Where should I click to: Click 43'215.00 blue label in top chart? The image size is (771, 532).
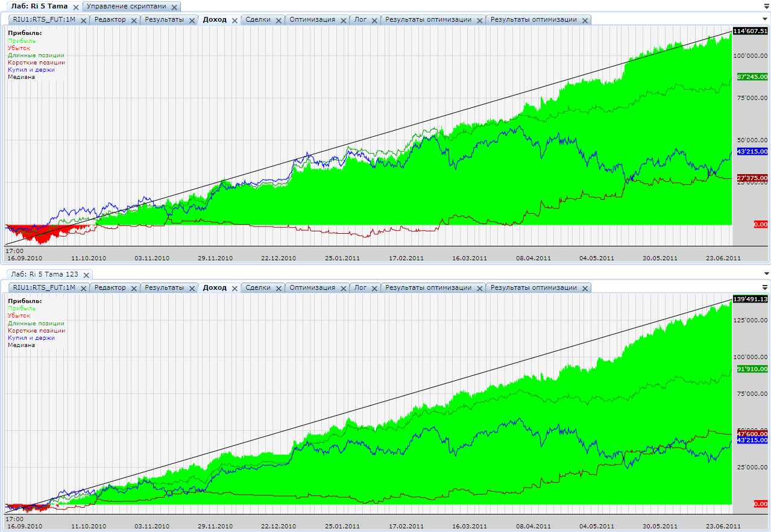pyautogui.click(x=752, y=151)
